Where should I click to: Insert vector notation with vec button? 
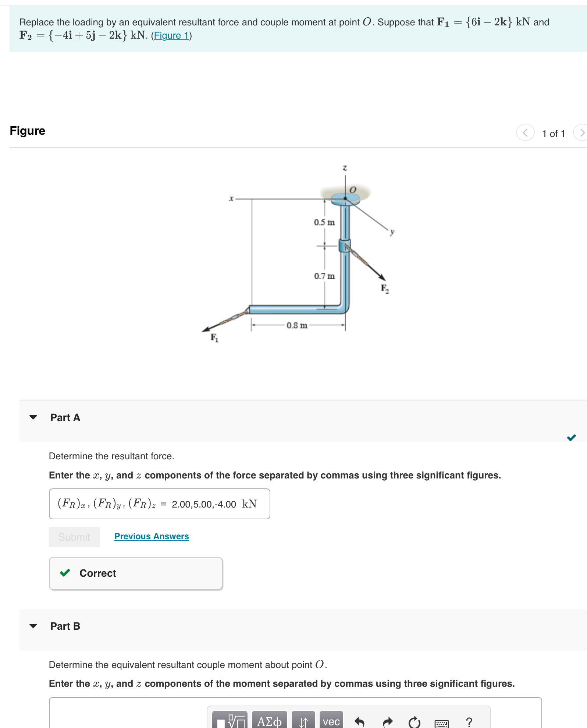point(331,721)
